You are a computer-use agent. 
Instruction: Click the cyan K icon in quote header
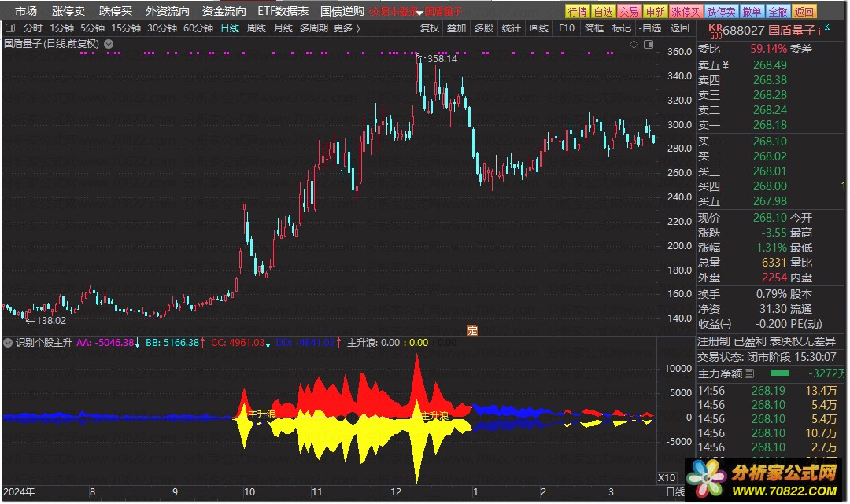[x=827, y=27]
